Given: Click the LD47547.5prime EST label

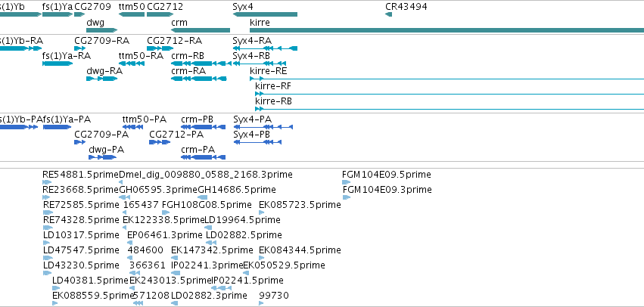Looking at the screenshot, I should [81, 250].
